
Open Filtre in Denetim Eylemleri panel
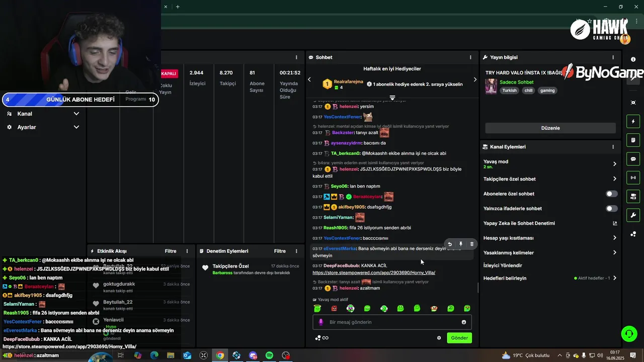pyautogui.click(x=280, y=251)
